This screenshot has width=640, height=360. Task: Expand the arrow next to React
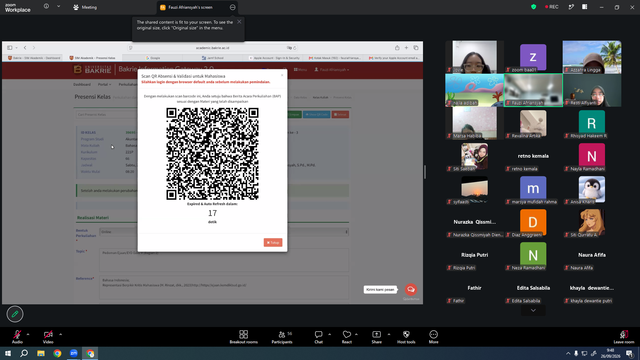[356, 334]
